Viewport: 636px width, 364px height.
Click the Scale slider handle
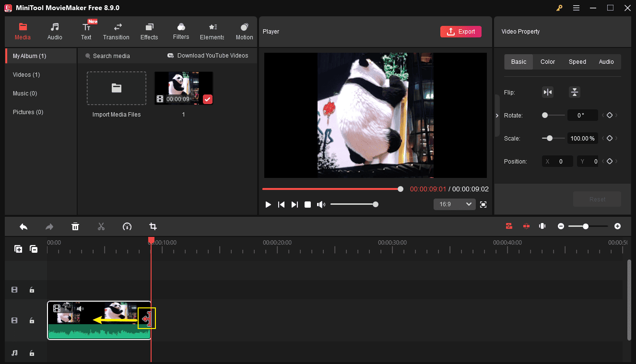pos(550,138)
